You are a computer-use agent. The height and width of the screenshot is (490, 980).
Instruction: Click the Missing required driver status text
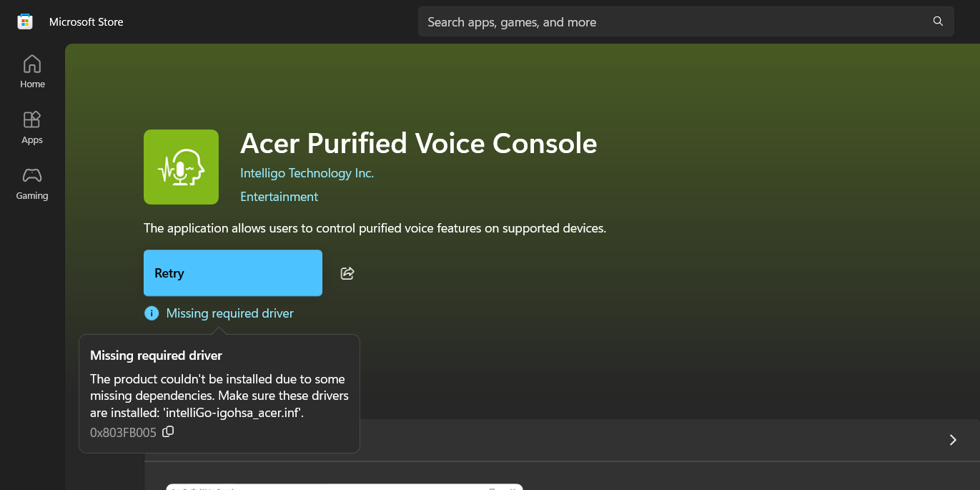(229, 313)
